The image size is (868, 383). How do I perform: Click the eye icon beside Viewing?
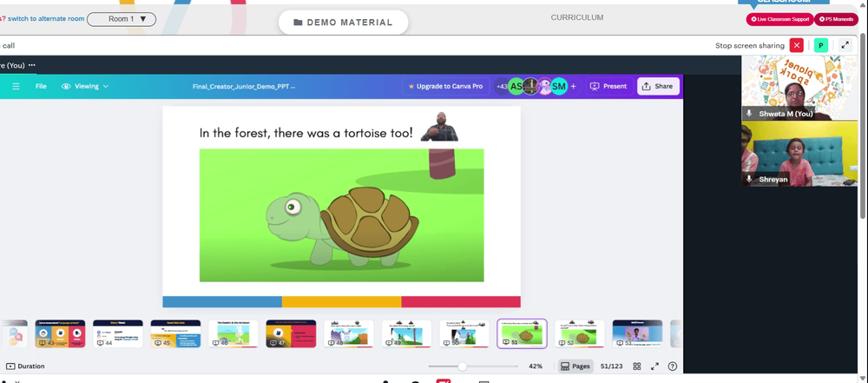pyautogui.click(x=67, y=87)
